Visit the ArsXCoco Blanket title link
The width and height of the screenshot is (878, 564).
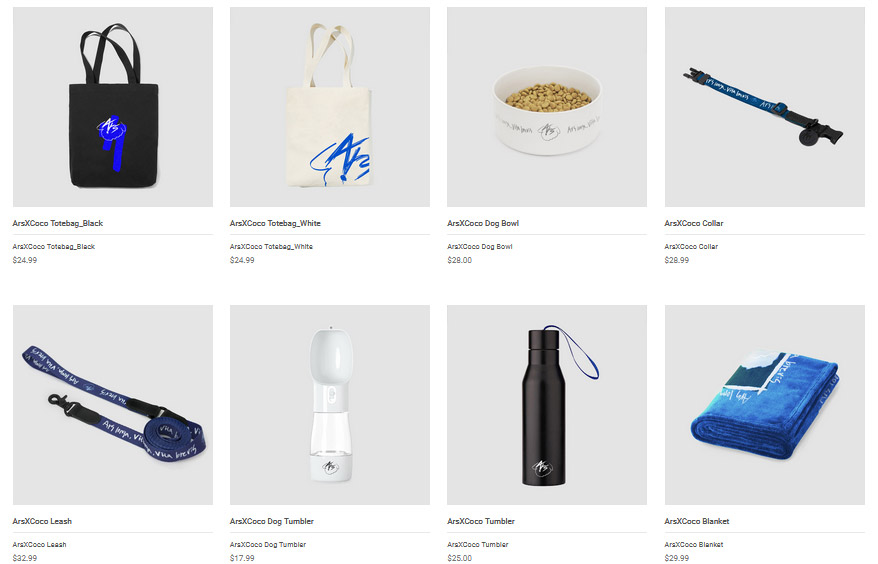coord(697,521)
